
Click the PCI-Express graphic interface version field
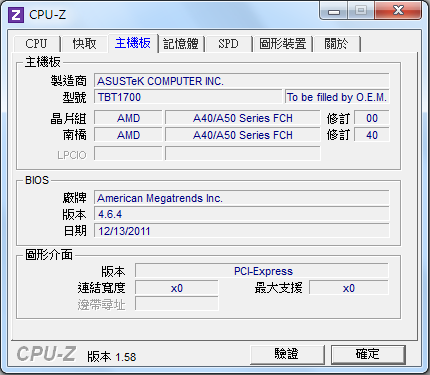pos(262,271)
